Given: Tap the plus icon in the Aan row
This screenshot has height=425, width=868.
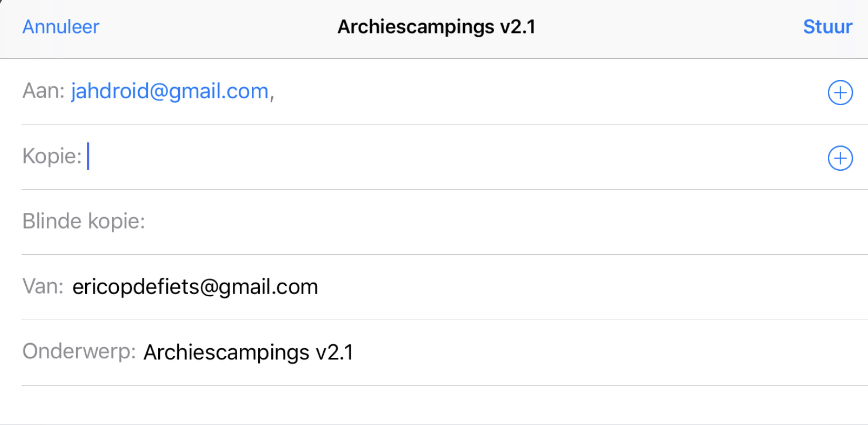Looking at the screenshot, I should [x=840, y=92].
